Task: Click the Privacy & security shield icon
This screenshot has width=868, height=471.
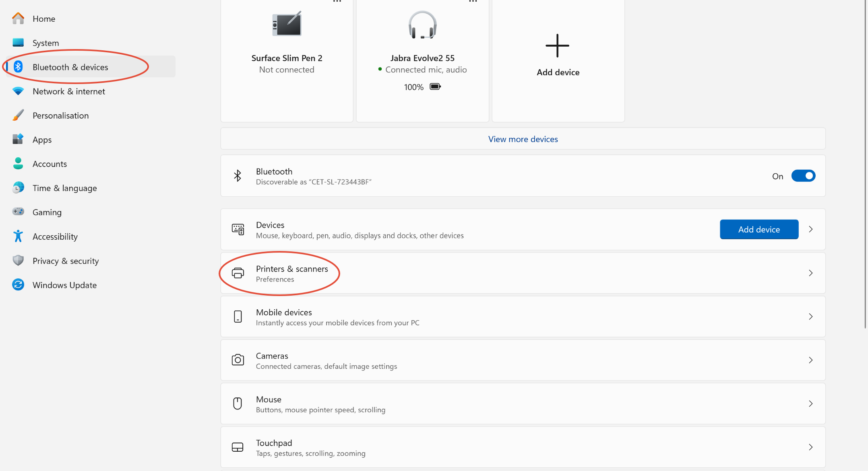Action: pyautogui.click(x=18, y=261)
